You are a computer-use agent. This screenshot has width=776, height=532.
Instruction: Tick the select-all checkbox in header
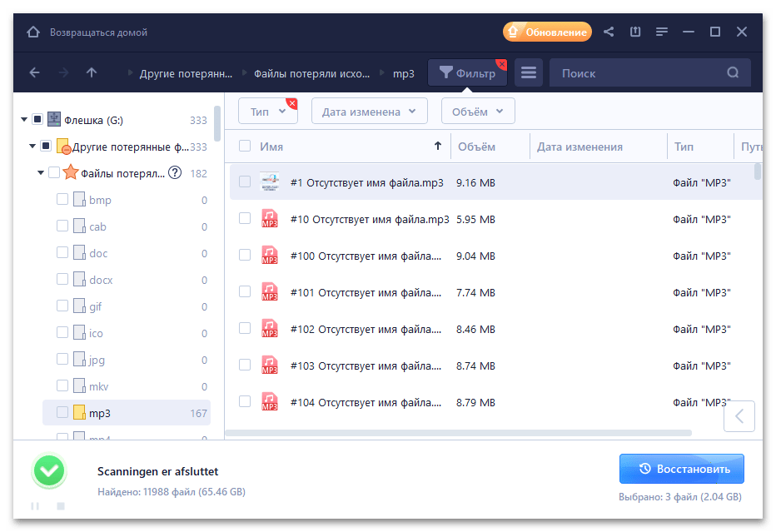coord(245,147)
